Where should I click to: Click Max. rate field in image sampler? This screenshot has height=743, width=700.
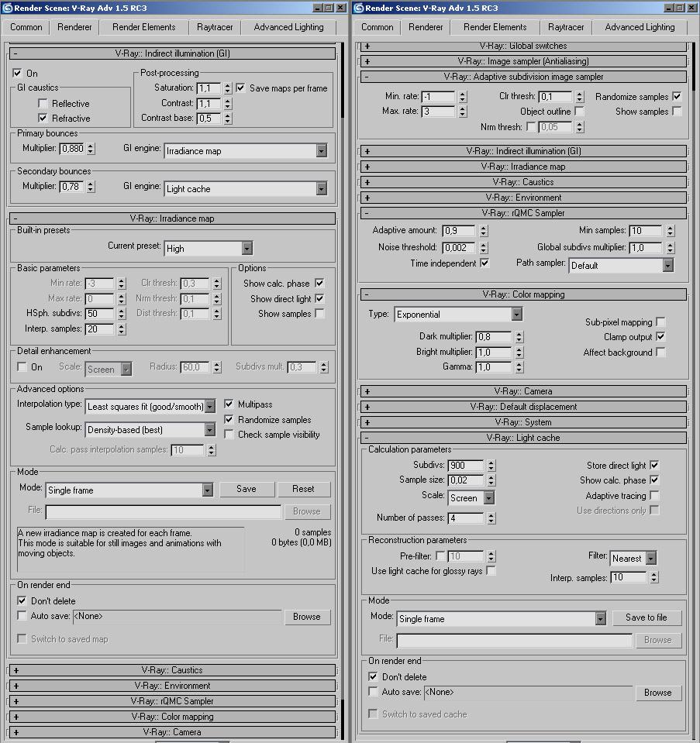tap(438, 112)
